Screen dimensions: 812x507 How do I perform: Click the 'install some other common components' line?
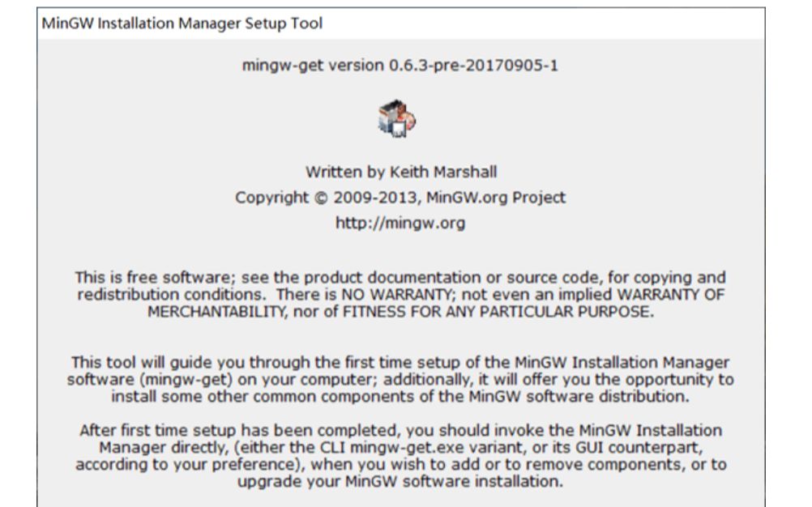coord(400,397)
